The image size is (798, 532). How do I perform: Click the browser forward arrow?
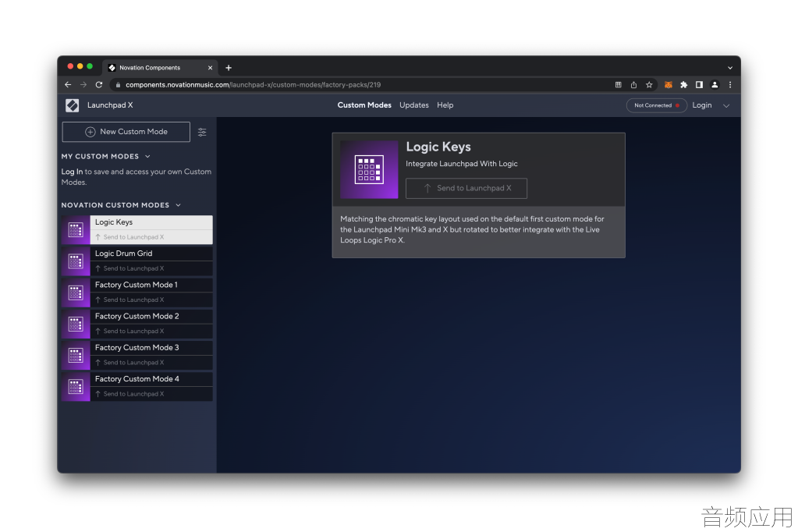click(83, 84)
